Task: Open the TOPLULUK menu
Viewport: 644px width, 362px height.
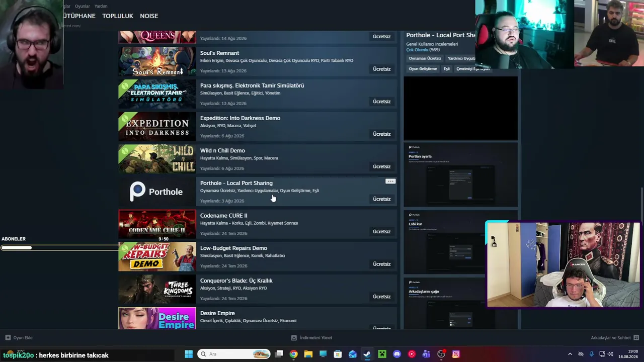Action: pos(118,16)
